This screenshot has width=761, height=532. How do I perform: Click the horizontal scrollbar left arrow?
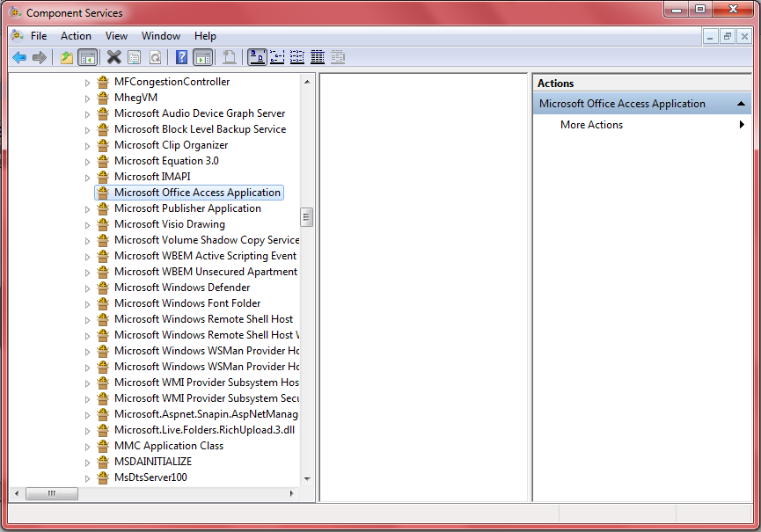(x=17, y=493)
